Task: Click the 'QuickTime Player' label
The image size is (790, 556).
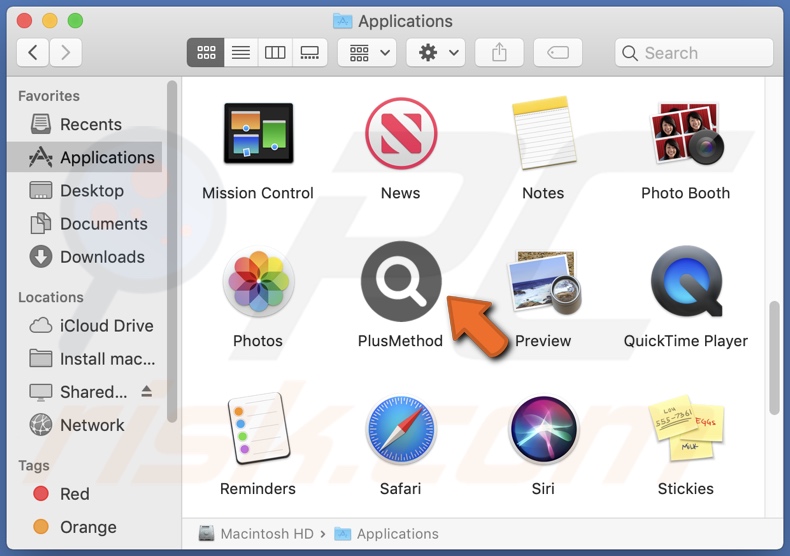Action: coord(686,341)
